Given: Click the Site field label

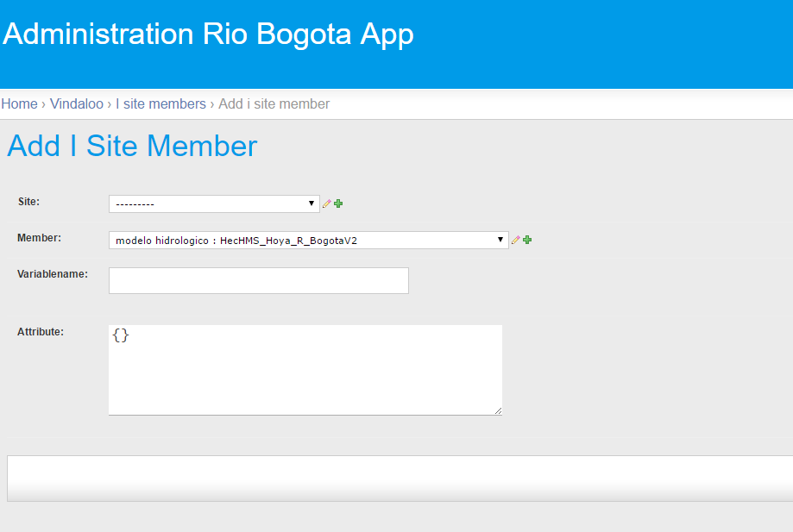Looking at the screenshot, I should click(x=28, y=202).
